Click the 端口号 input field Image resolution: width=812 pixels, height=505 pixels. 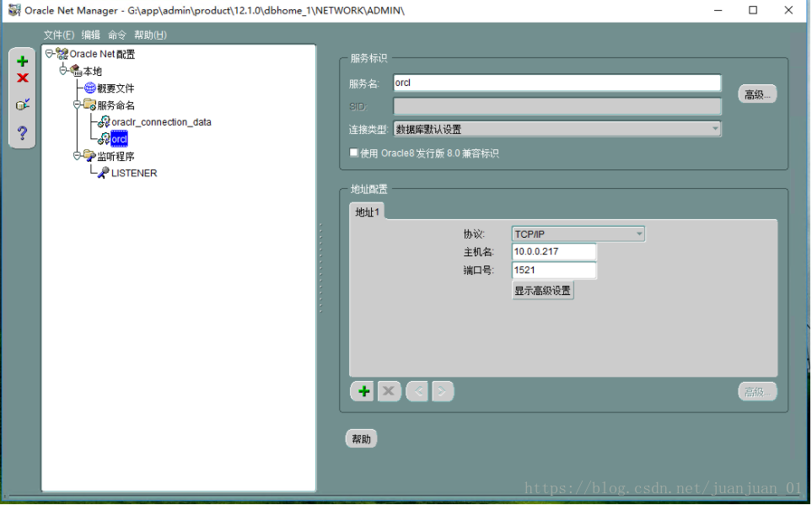tap(554, 270)
